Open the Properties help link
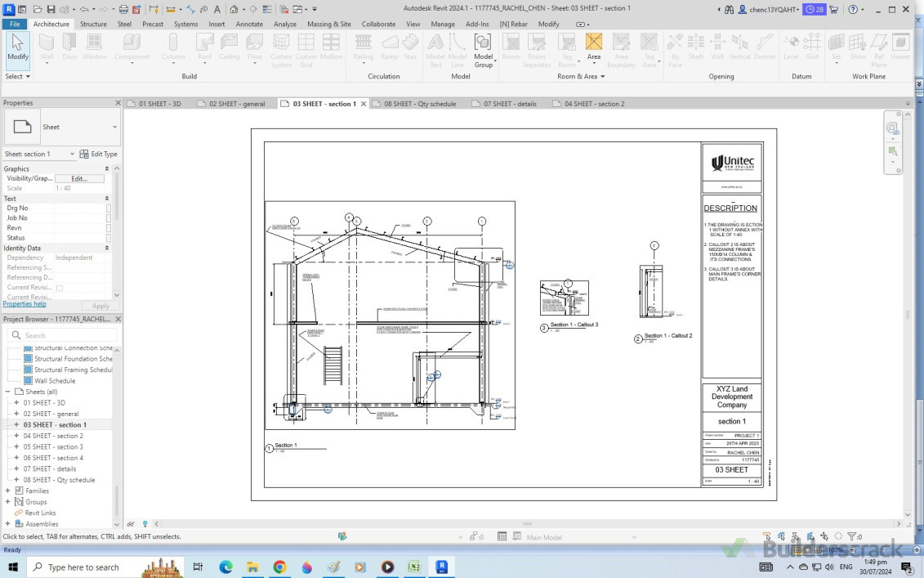The image size is (924, 578). pyautogui.click(x=25, y=304)
